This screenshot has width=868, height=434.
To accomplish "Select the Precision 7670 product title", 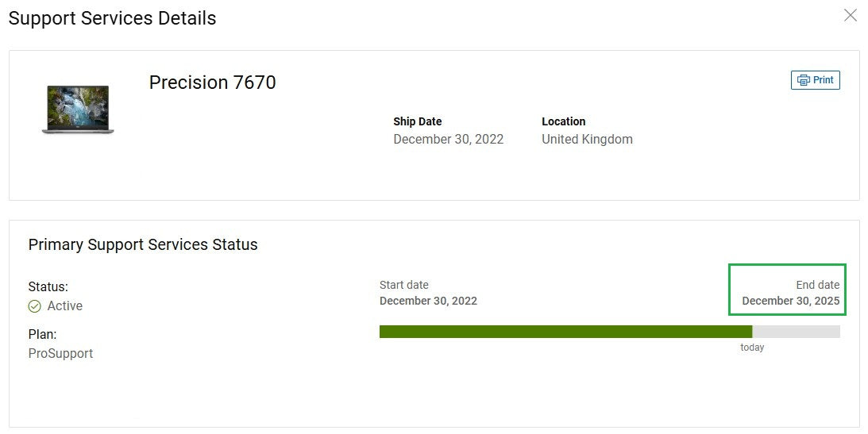I will point(213,83).
